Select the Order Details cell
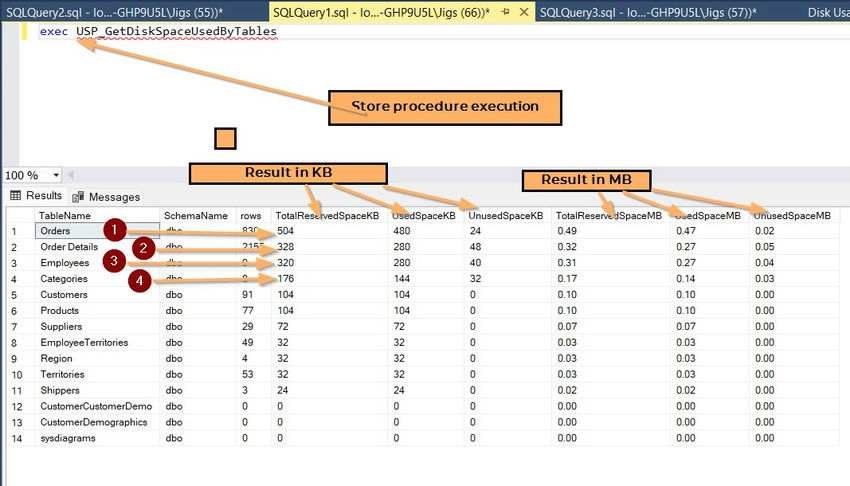 97,247
